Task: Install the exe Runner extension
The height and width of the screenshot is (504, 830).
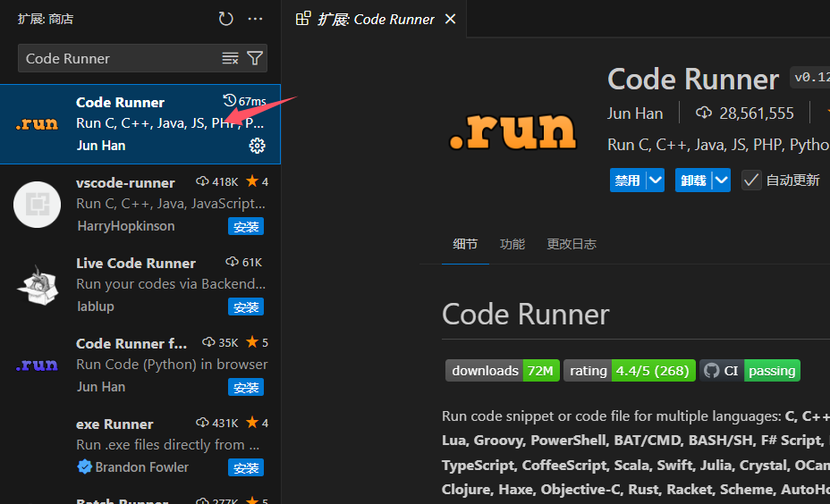Action: 246,467
